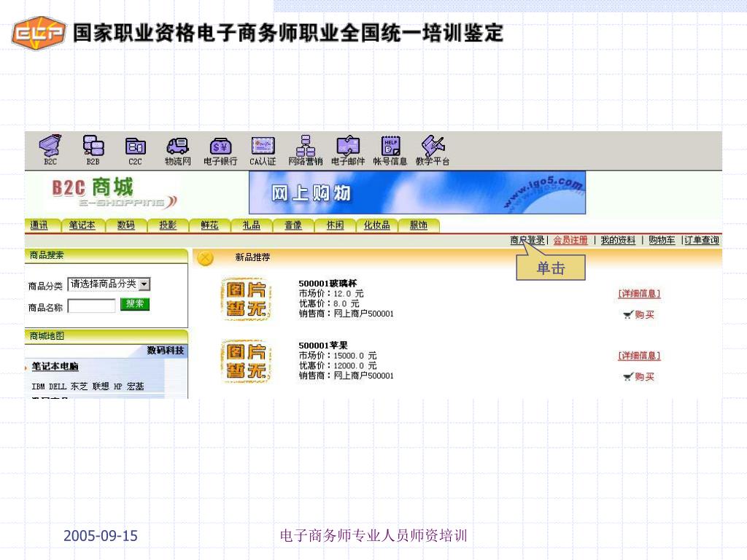
Task: Open the 购物车 link
Action: point(661,240)
